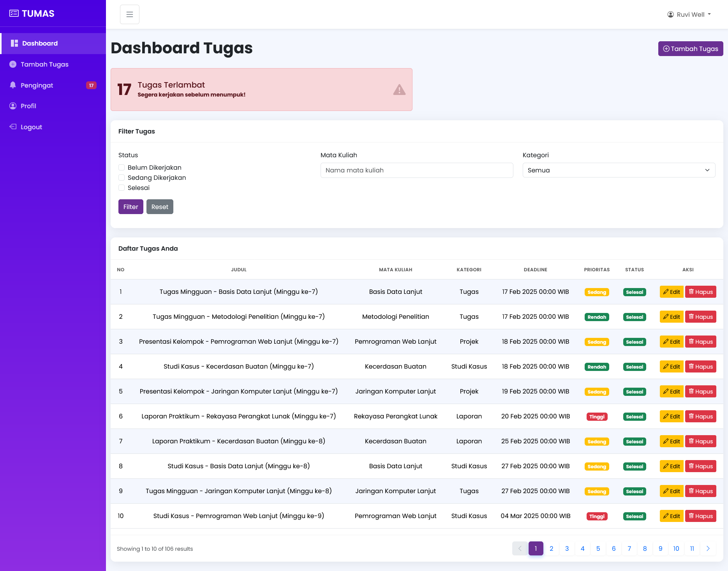728x571 pixels.
Task: Click the Tambah Tugas plus icon in sidebar
Action: (x=13, y=64)
